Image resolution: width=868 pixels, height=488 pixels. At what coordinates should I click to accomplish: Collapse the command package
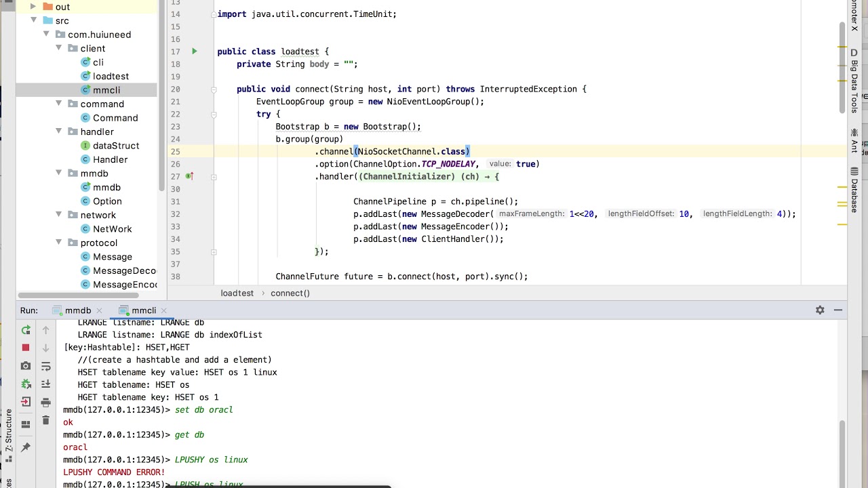58,104
